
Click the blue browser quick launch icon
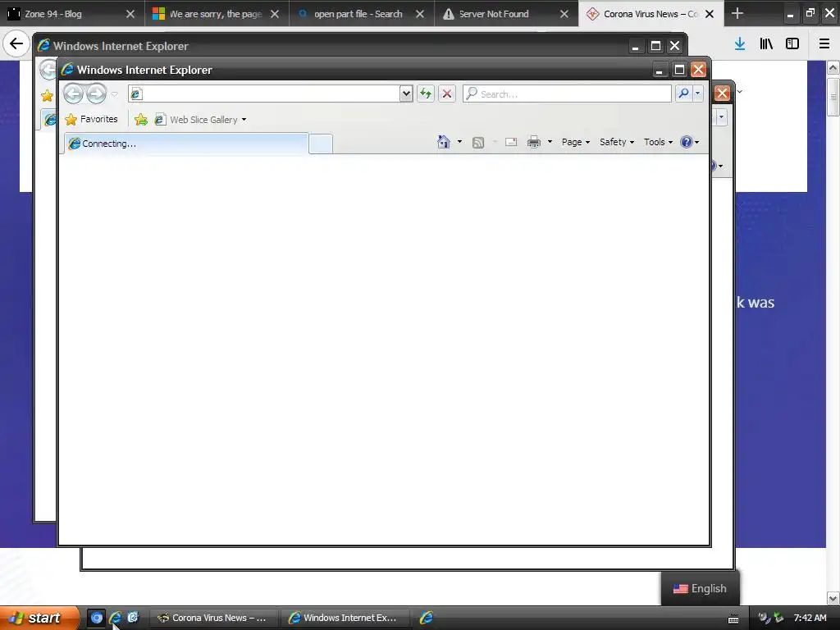point(97,618)
